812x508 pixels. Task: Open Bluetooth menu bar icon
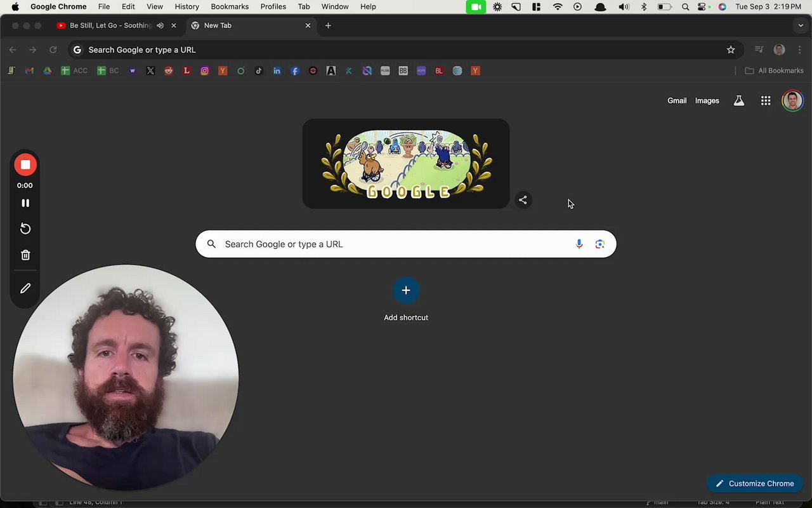[644, 6]
